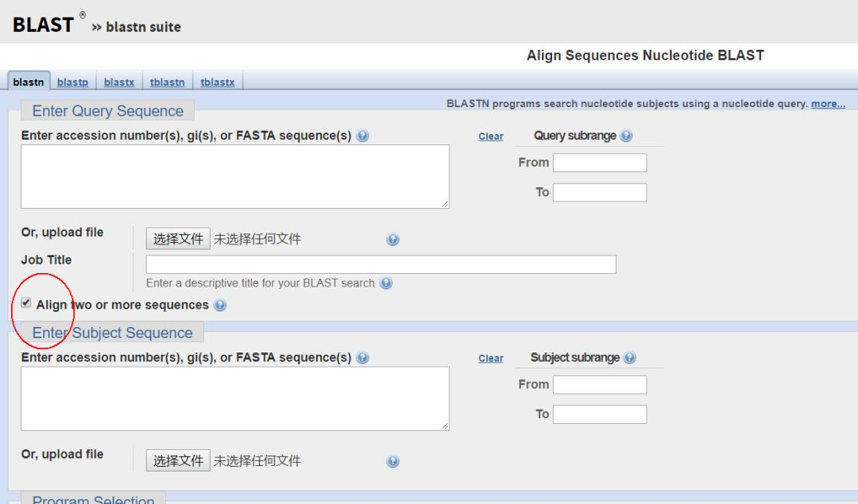Click help icon beside query upload file
Screen dimensions: 858x504
pos(392,239)
